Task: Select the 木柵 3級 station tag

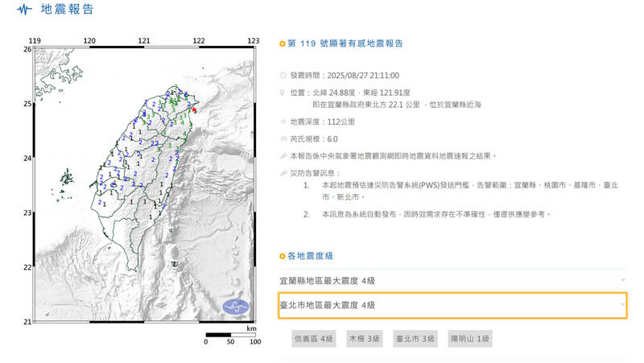Action: click(x=365, y=340)
